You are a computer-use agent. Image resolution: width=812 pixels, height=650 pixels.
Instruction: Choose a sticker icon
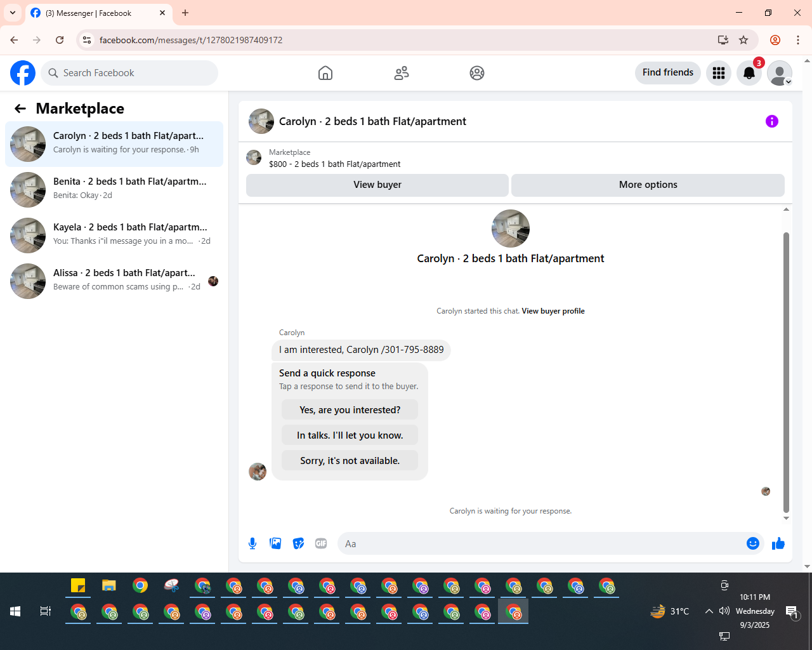pyautogui.click(x=298, y=543)
